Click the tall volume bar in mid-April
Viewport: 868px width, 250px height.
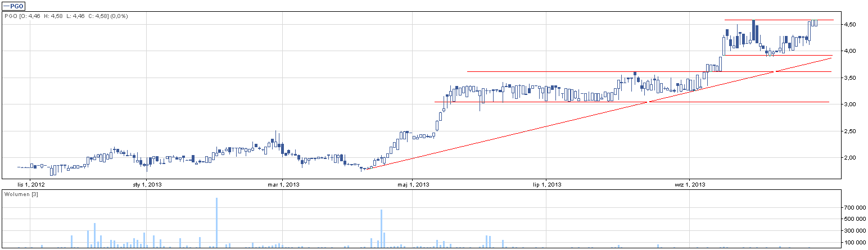(381, 229)
